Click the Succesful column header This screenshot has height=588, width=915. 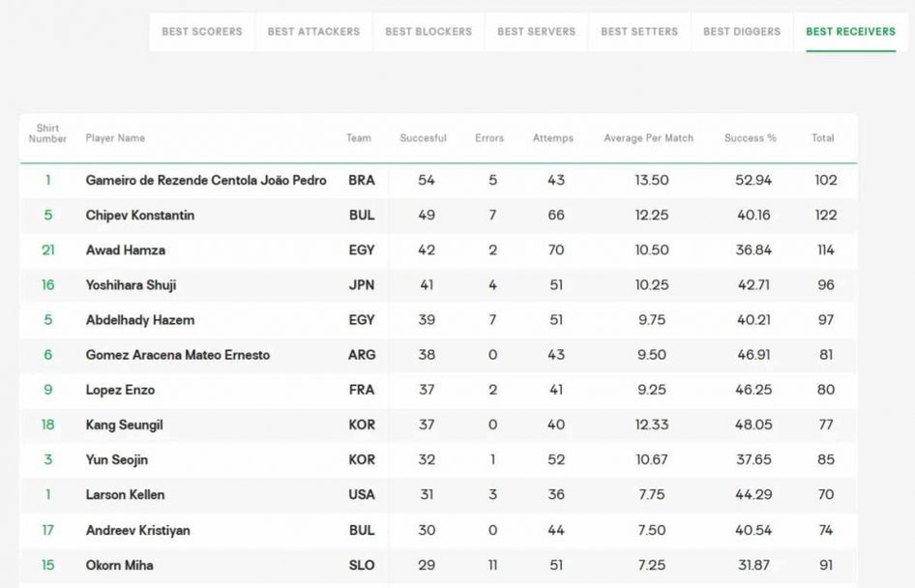tap(423, 138)
